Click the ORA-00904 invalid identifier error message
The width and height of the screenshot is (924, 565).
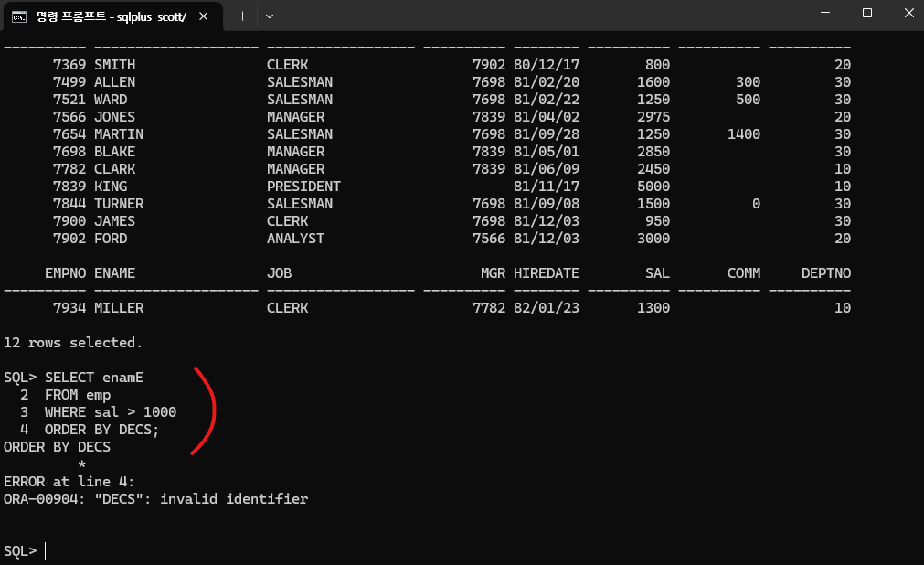155,498
